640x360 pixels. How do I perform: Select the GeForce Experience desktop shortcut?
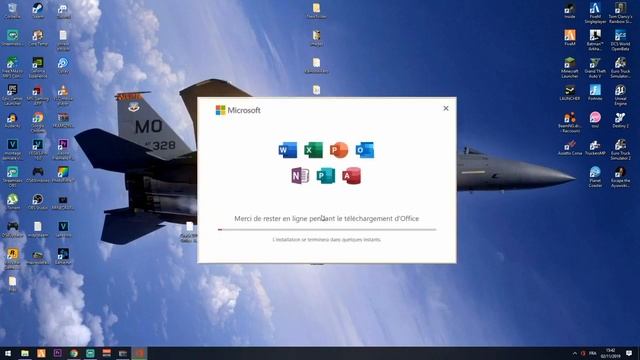coord(38,67)
